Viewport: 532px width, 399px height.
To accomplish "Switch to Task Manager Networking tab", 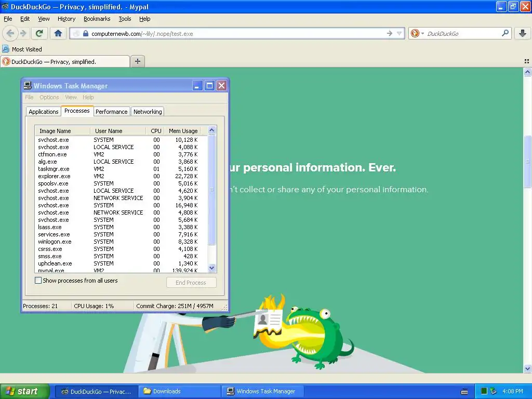I will tap(148, 112).
